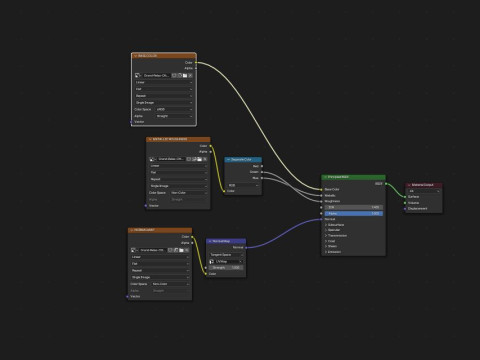Open Flat projection dropdown on Base Color texture node

(164, 89)
